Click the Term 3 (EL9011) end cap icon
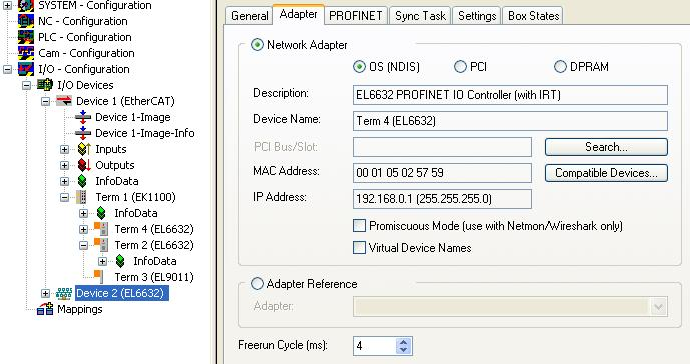 (99, 277)
